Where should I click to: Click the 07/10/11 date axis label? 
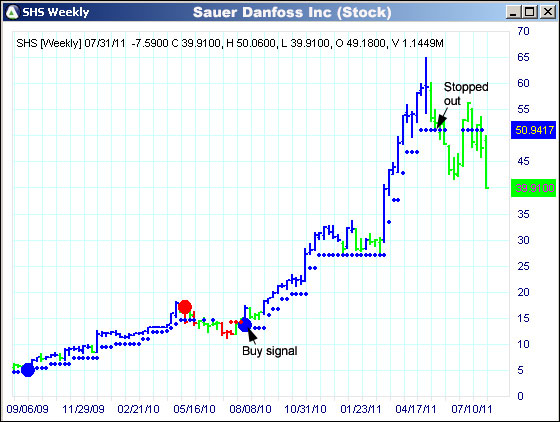[471, 409]
